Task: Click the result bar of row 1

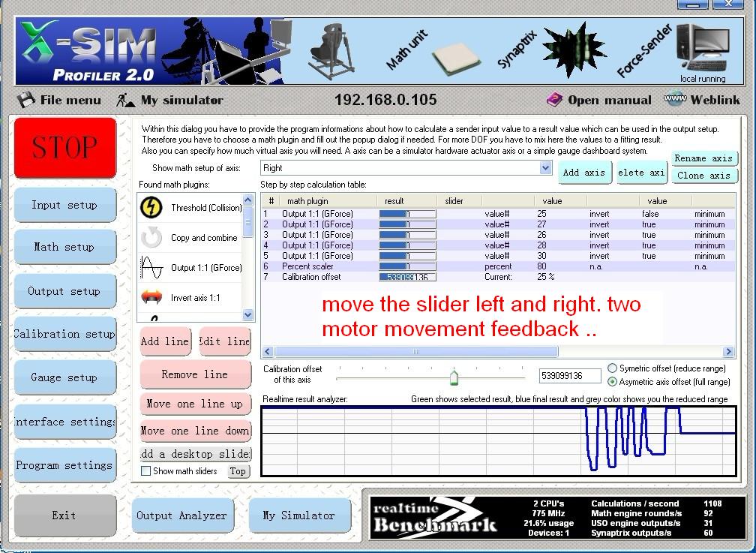Action: click(407, 214)
